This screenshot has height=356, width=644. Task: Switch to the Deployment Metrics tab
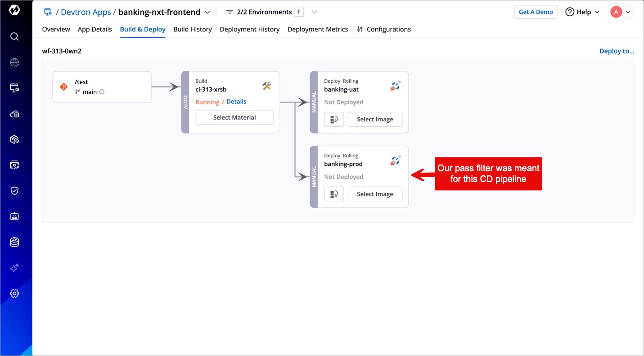point(317,29)
